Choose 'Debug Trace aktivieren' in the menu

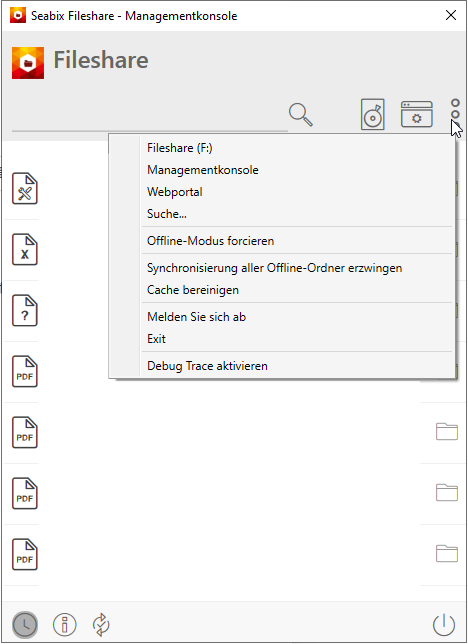297,366
